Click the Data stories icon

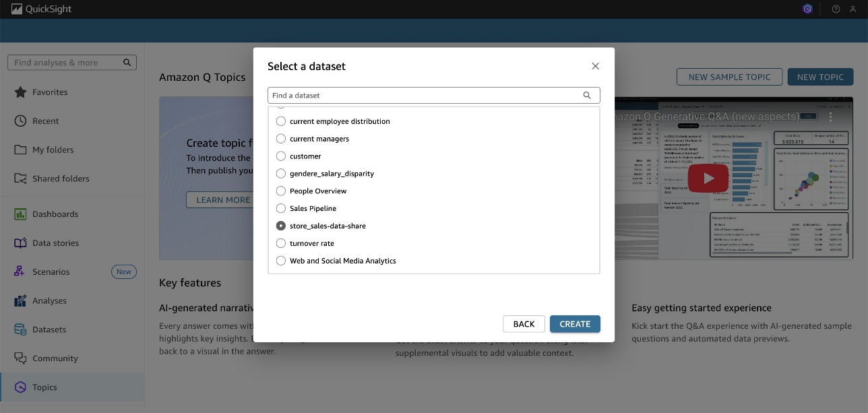click(x=20, y=243)
